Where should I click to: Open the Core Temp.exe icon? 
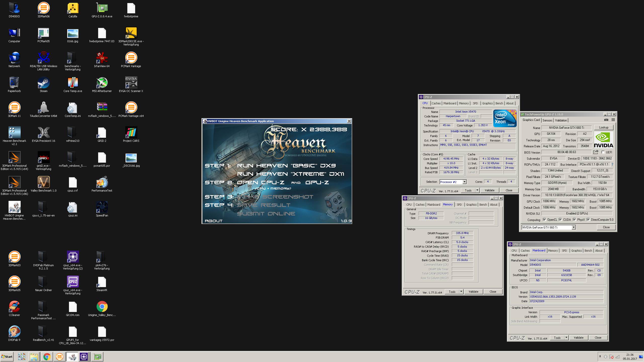(x=73, y=85)
